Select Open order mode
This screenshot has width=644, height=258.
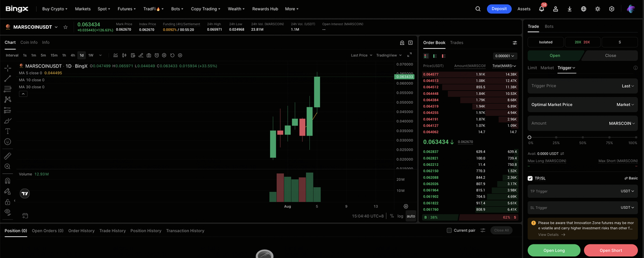tap(555, 55)
